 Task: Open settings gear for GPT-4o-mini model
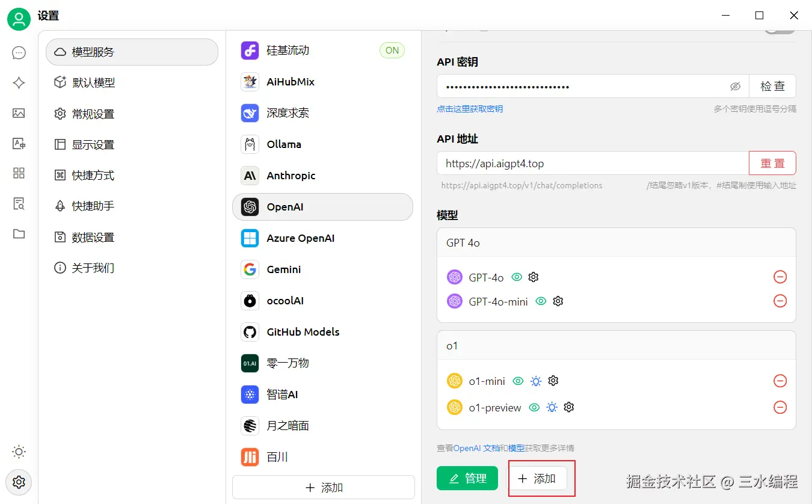pos(558,301)
